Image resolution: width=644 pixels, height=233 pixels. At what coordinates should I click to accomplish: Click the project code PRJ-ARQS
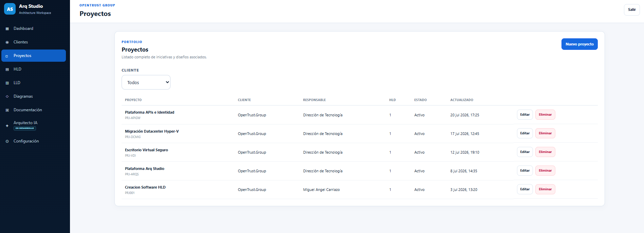[x=132, y=174]
